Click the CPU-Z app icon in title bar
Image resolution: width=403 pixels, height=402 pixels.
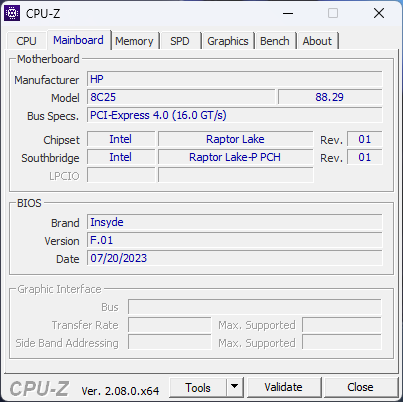(x=12, y=13)
